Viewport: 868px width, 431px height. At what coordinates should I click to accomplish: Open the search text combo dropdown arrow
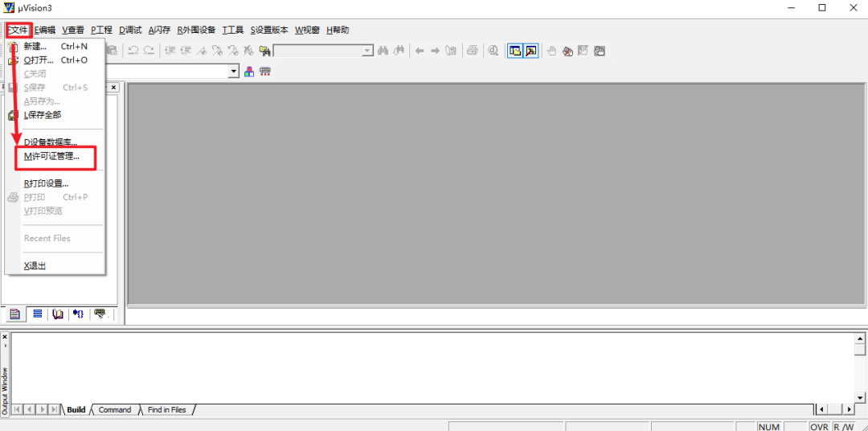(367, 51)
